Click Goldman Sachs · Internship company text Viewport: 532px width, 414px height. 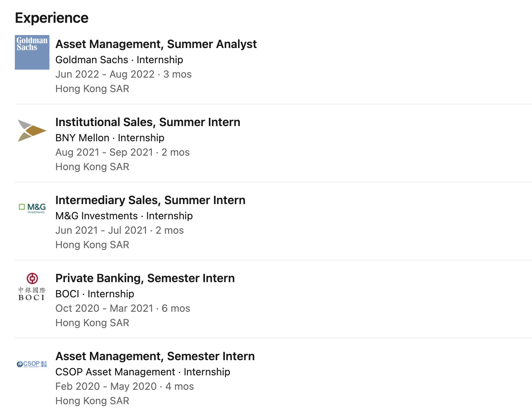point(119,60)
